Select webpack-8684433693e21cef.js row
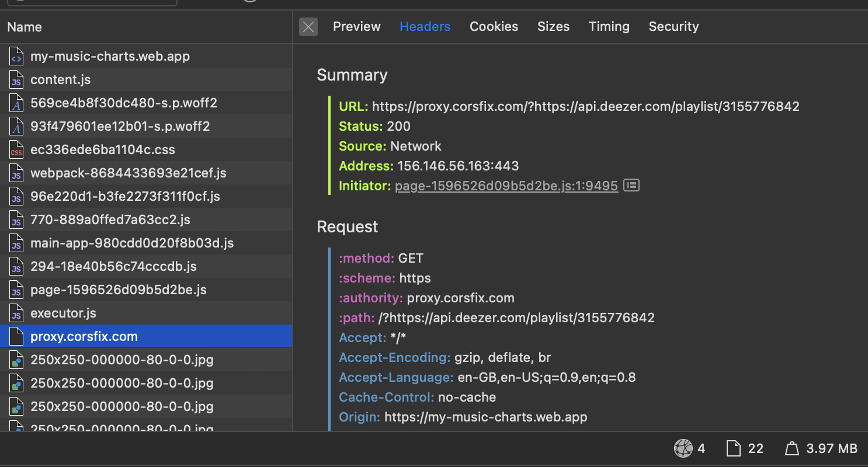Screen dimensions: 868x467 click(146, 173)
